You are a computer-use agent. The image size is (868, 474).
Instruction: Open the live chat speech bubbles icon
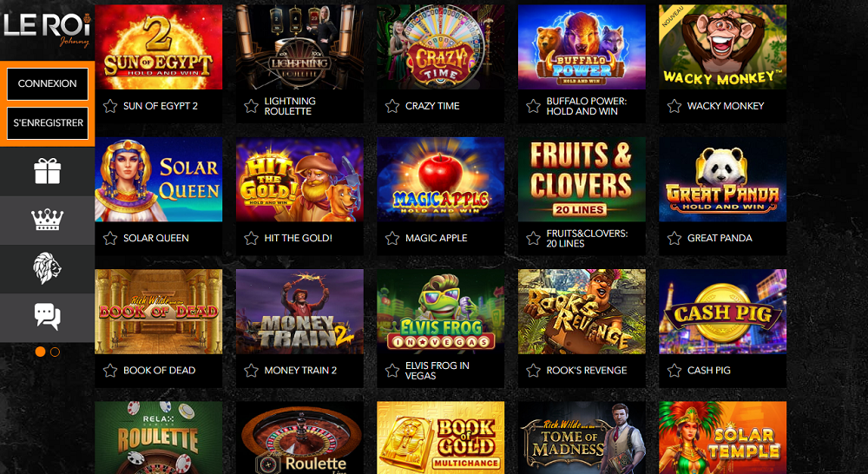pos(47,317)
